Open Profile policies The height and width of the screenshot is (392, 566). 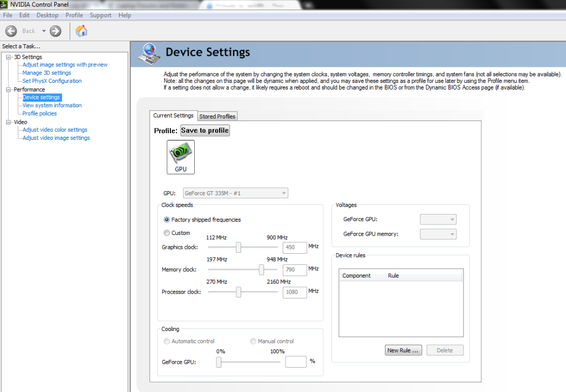[x=40, y=113]
